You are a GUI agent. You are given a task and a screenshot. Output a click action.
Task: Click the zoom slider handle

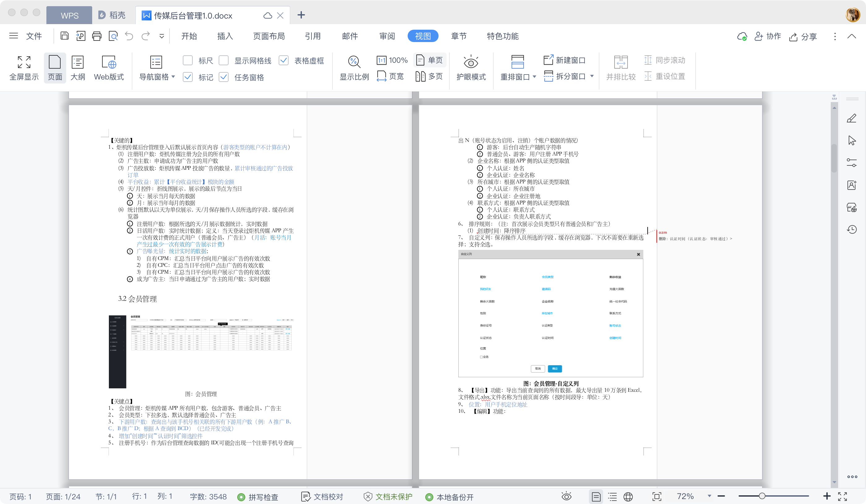coord(762,496)
